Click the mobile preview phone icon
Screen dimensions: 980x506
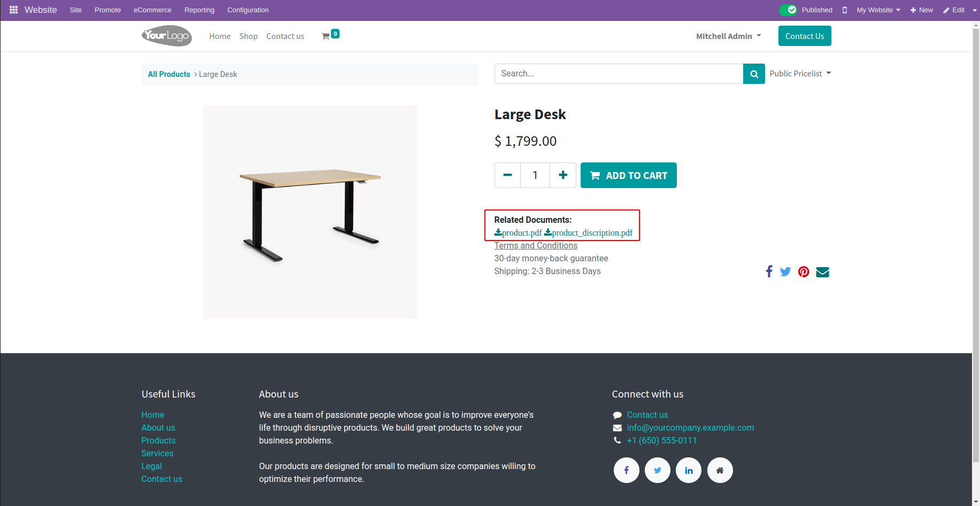(x=845, y=10)
